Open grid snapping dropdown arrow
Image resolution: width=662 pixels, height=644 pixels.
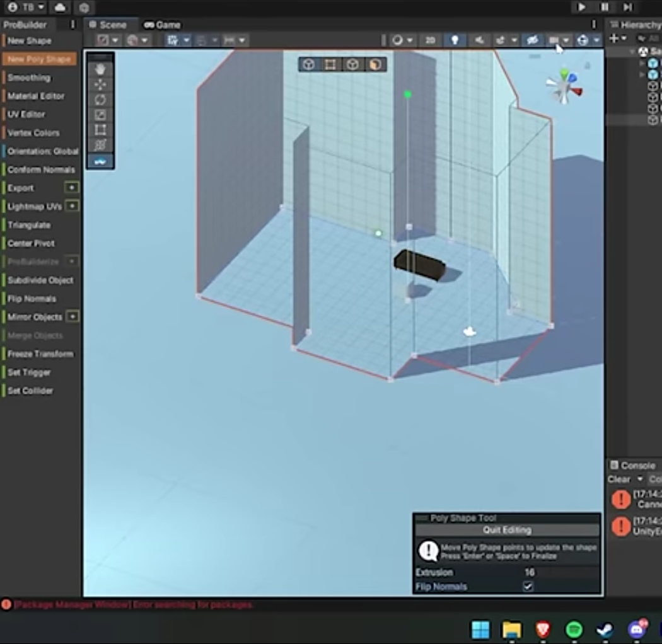point(186,40)
